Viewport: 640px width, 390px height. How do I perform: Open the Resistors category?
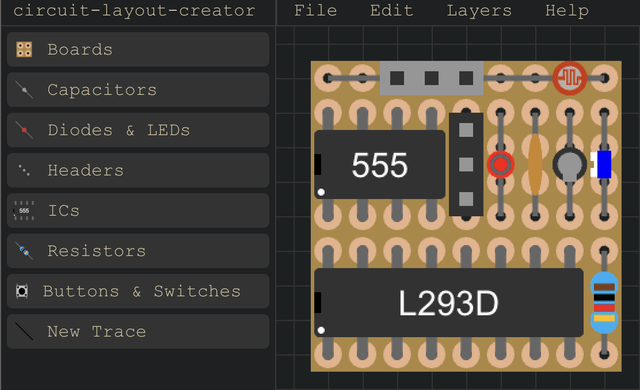click(138, 251)
